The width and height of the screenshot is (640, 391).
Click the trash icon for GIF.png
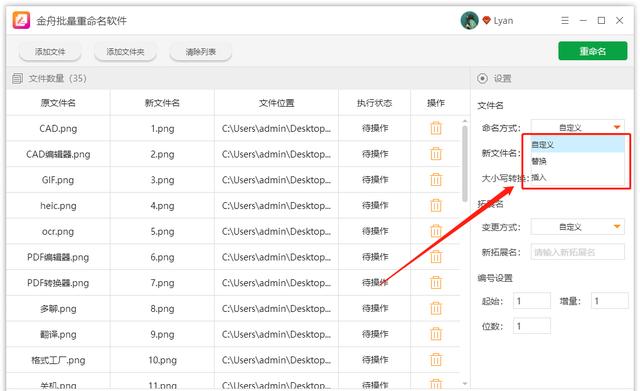pos(436,180)
